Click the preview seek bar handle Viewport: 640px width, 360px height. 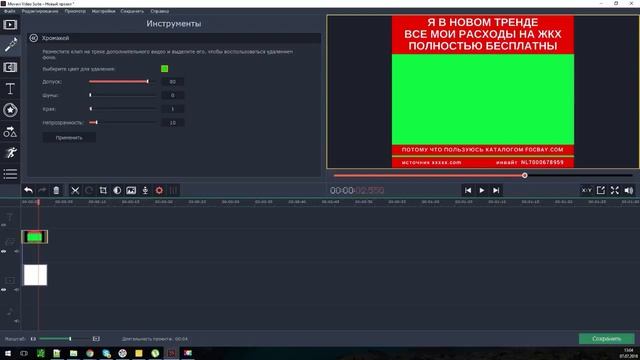coord(524,176)
